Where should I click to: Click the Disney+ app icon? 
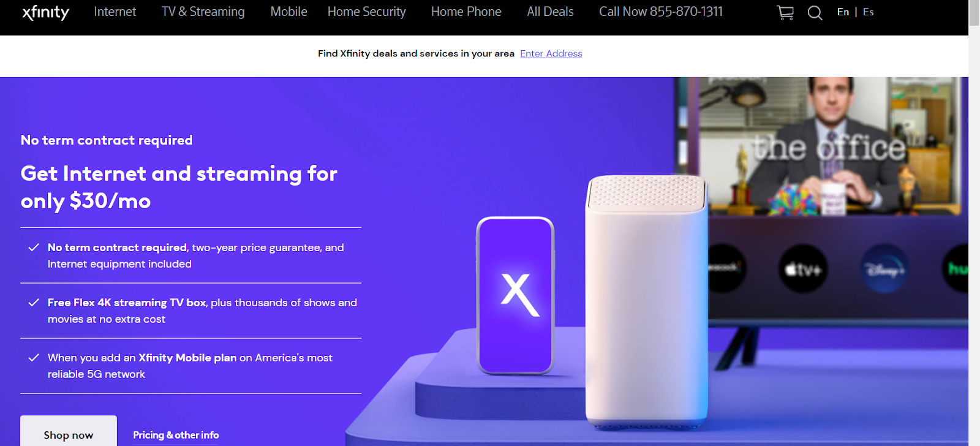(884, 268)
